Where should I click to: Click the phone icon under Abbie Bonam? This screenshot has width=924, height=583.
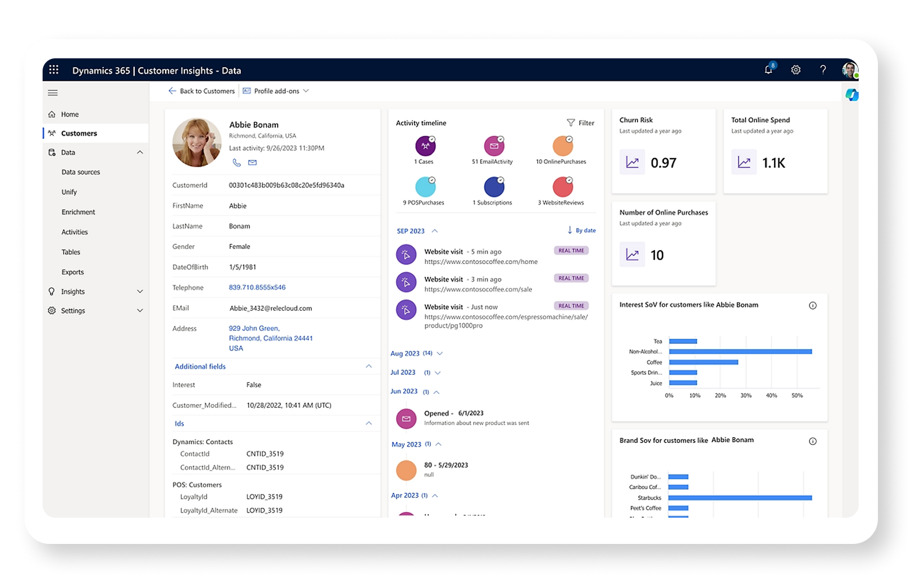236,163
